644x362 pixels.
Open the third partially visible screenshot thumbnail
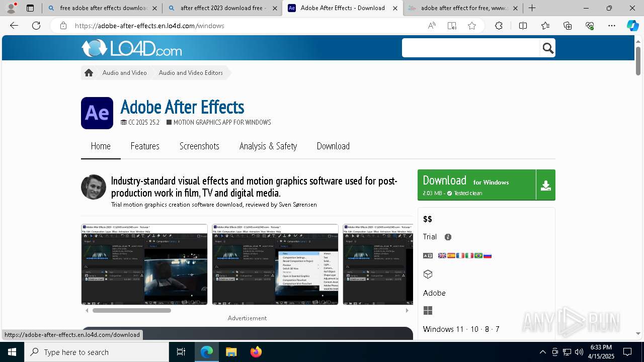click(x=378, y=264)
